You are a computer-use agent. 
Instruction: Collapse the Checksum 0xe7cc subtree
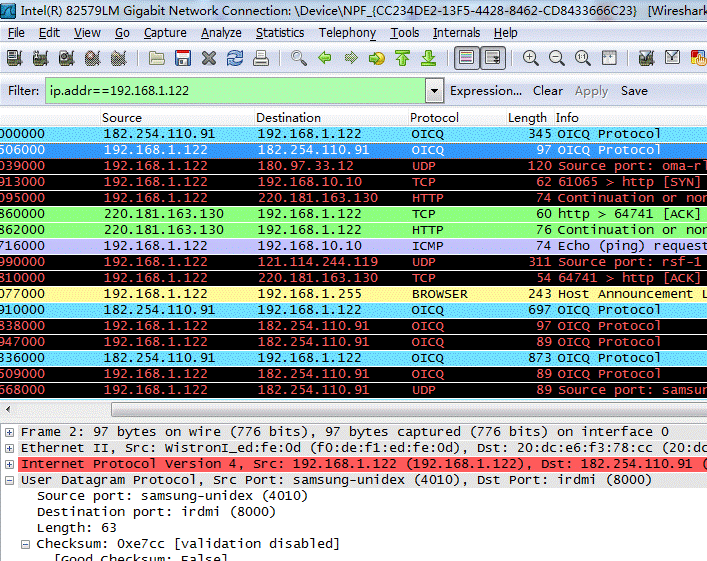(25, 544)
